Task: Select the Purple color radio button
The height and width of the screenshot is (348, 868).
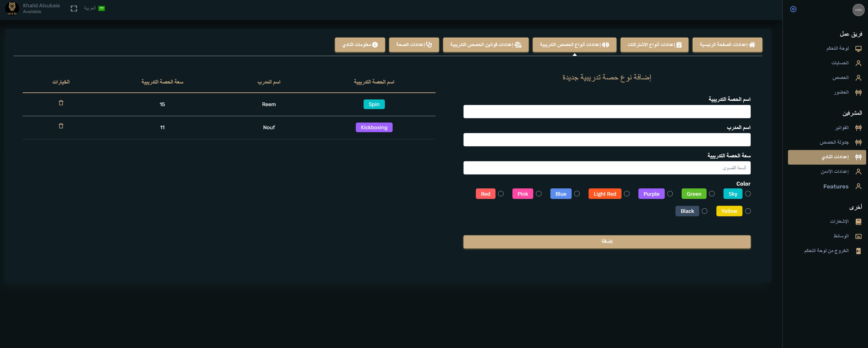Action: [670, 194]
